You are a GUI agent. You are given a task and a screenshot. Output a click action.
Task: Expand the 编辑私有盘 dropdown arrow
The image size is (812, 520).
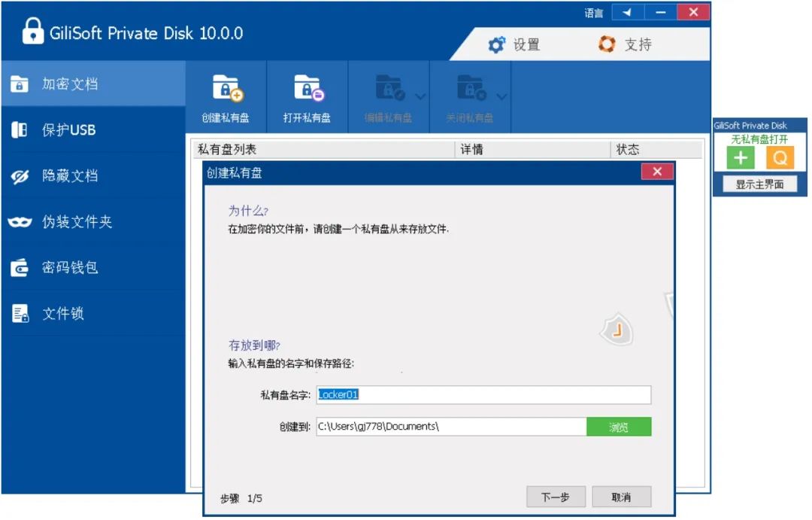[x=420, y=96]
